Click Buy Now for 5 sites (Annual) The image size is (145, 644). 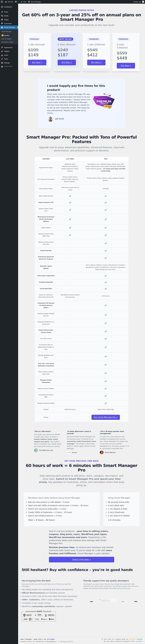coord(67,62)
